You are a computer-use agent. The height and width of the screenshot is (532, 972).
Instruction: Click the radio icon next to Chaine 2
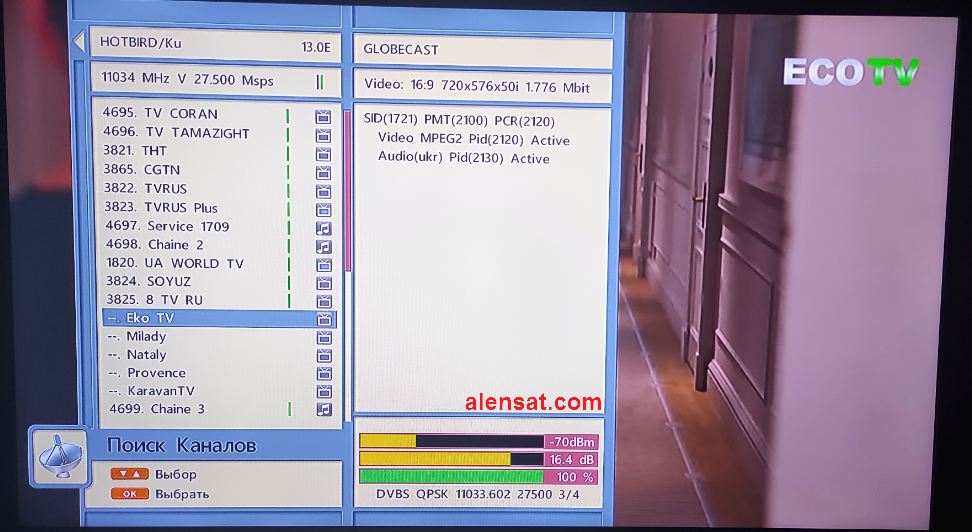tap(323, 245)
